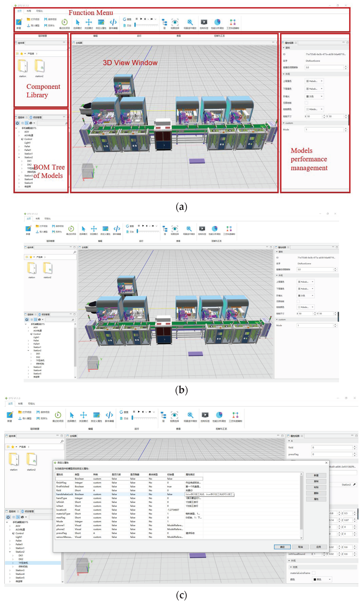Click the 属性描述 column header
The image size is (364, 604).
click(190, 475)
